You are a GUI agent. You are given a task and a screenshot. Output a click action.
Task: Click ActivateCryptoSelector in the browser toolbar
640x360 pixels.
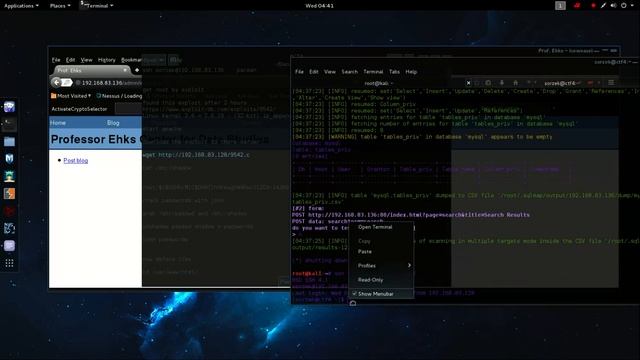tap(79, 109)
